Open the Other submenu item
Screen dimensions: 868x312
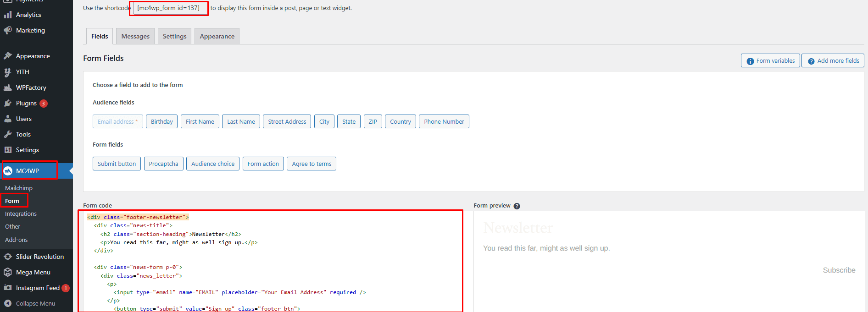pyautogui.click(x=13, y=226)
